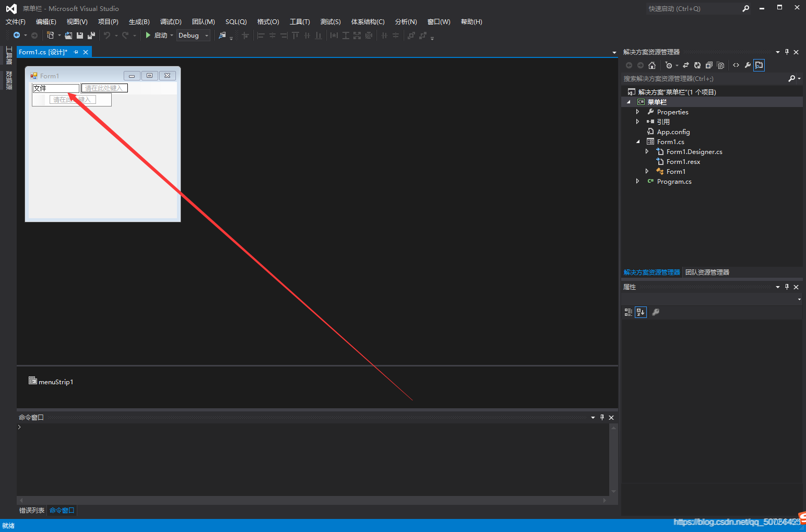Open the Start button dropdown arrow
This screenshot has width=806, height=532.
172,36
